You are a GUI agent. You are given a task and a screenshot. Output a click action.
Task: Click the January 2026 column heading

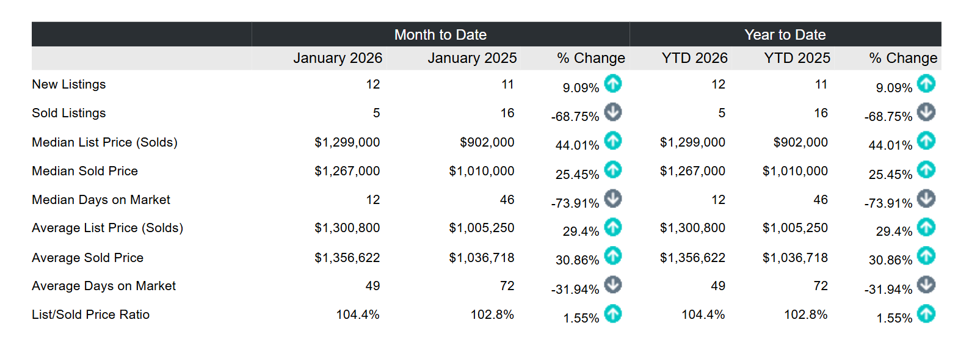click(338, 58)
